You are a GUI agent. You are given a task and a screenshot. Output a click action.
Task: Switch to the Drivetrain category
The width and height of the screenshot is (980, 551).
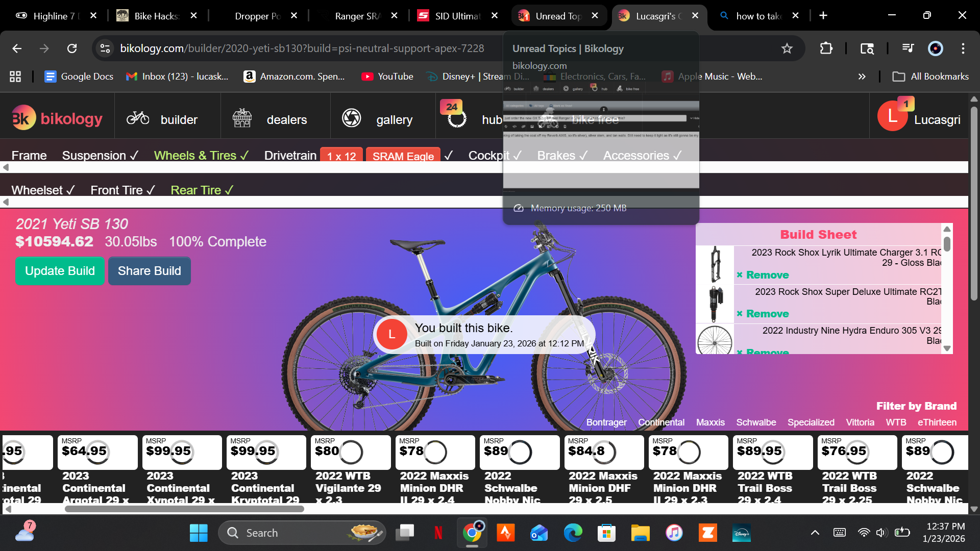(290, 155)
